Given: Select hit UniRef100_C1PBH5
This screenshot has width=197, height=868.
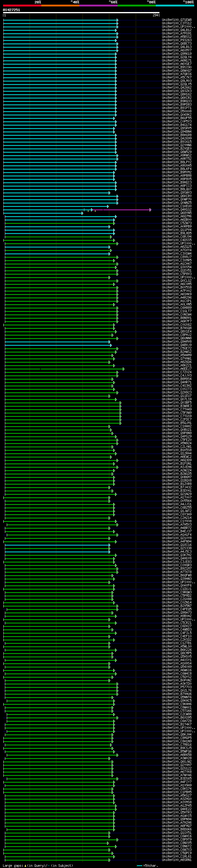Looking at the screenshot, I should [x=177, y=792].
